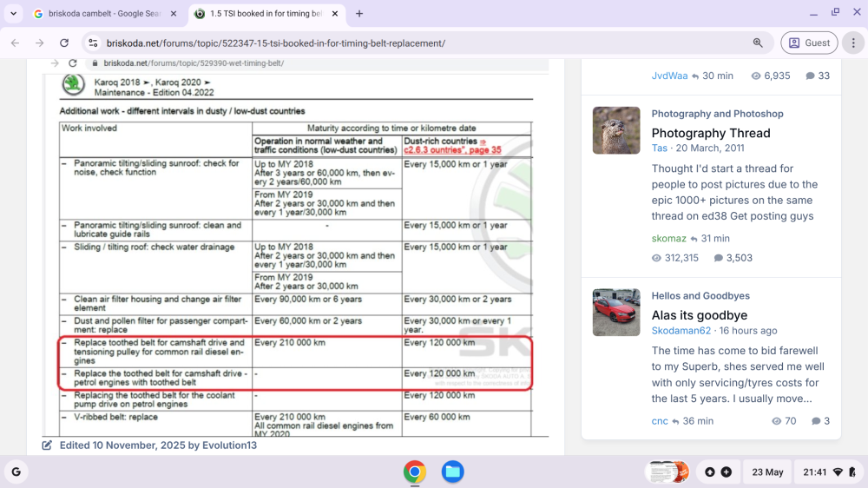Go forward to next page
The image size is (868, 488).
[x=39, y=43]
